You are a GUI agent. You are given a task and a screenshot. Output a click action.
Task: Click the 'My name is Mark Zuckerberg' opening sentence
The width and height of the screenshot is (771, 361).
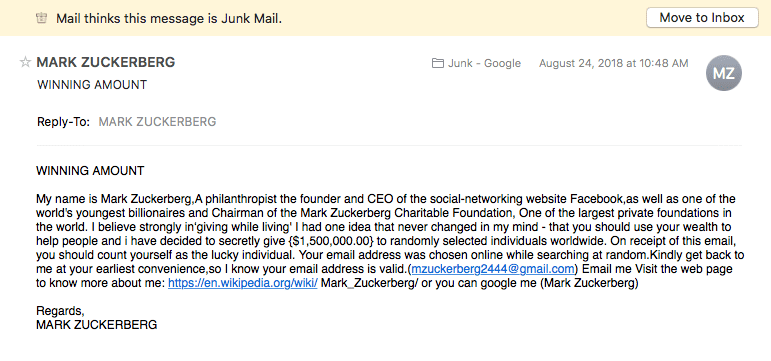coord(114,199)
